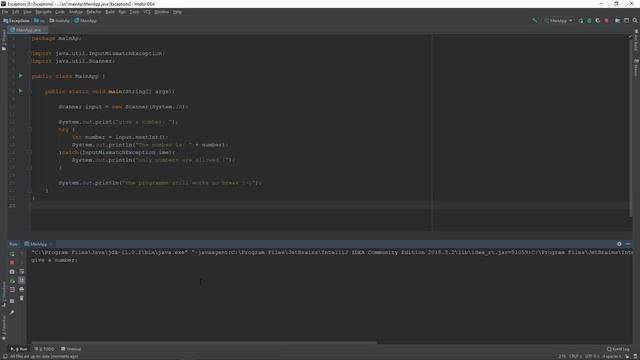The width and height of the screenshot is (640, 360).
Task: Collapse the main method fold marker
Action: click(x=30, y=91)
